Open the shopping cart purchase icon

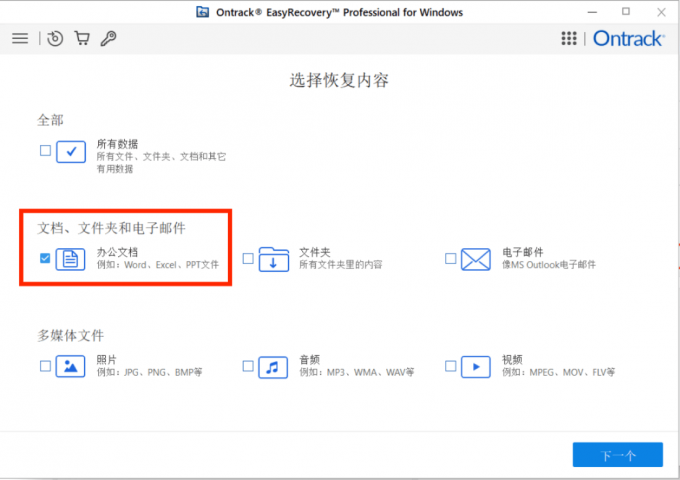click(82, 38)
